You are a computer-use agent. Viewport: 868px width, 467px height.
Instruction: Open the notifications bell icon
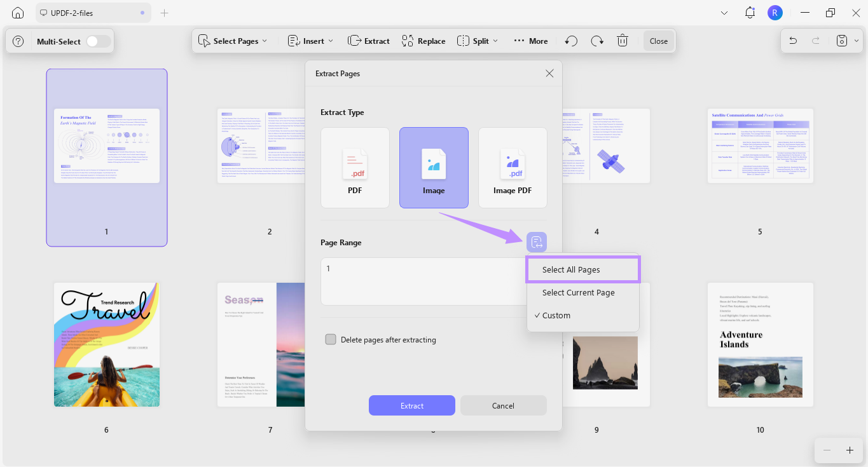[x=749, y=12]
